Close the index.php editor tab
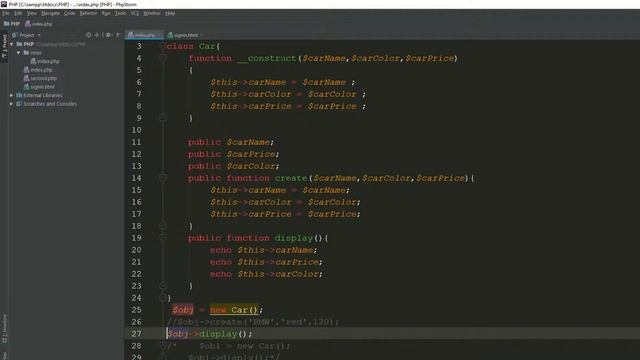 click(x=160, y=35)
